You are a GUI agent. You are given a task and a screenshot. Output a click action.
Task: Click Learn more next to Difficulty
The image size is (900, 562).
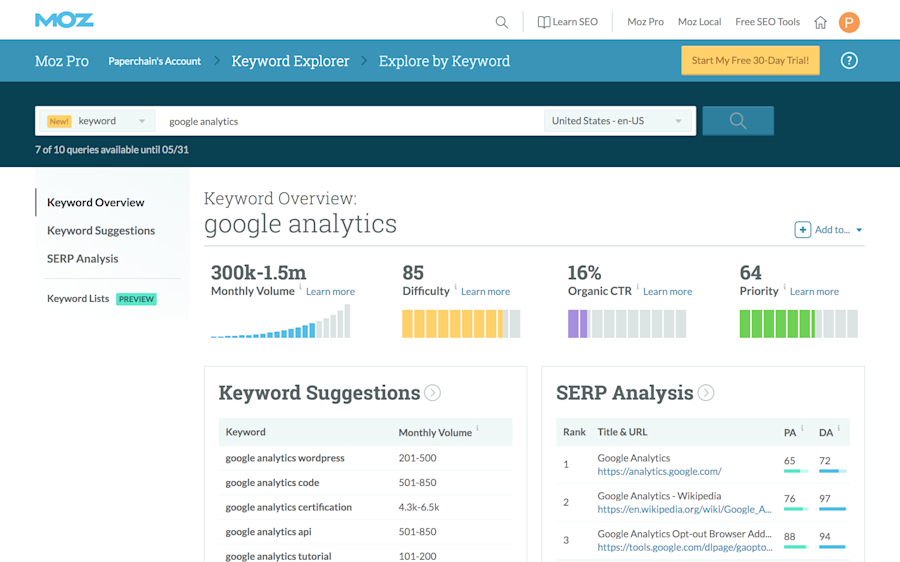[x=485, y=292]
